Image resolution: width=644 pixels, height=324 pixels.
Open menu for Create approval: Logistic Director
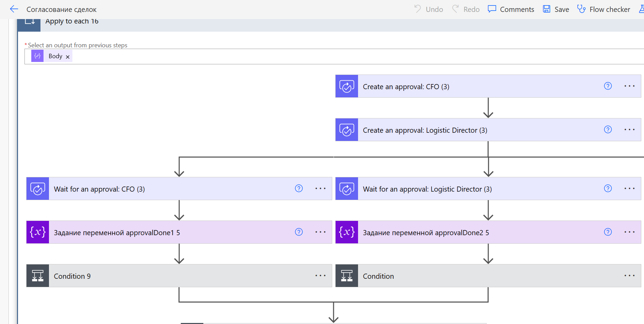[x=629, y=130]
